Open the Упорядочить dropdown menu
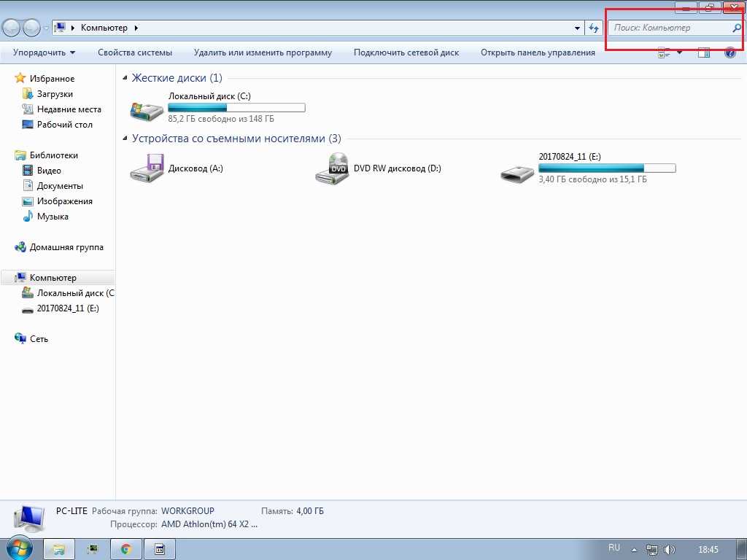The width and height of the screenshot is (747, 560). tap(44, 52)
